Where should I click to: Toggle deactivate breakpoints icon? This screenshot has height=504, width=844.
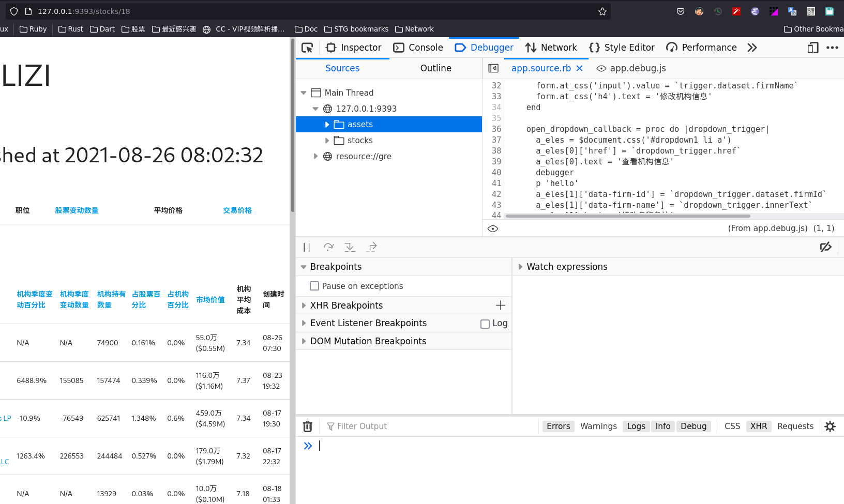(826, 248)
